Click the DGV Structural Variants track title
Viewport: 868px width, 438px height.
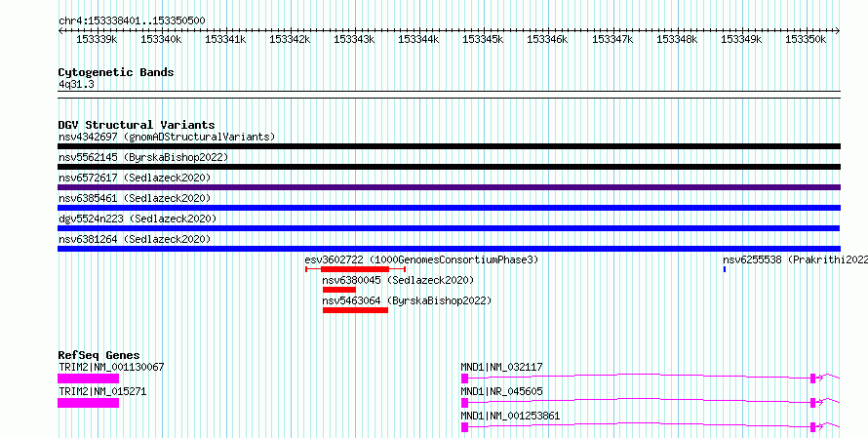(137, 125)
